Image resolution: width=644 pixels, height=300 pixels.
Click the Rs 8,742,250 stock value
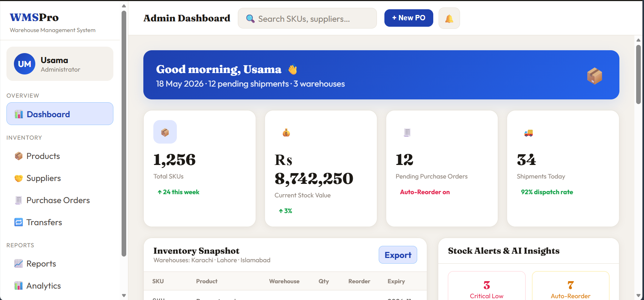tap(314, 169)
